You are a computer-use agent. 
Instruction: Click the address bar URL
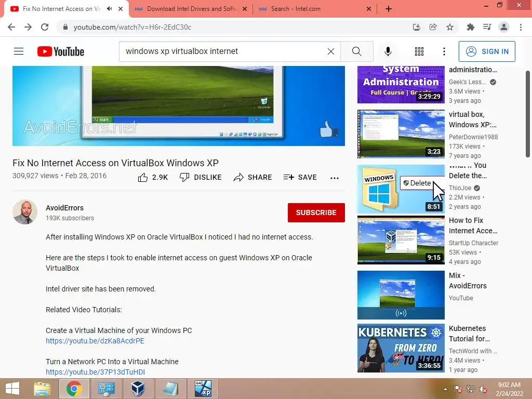(132, 27)
